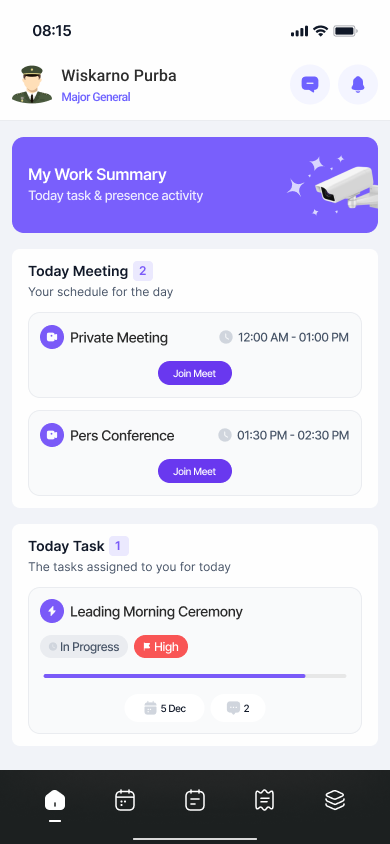The image size is (390, 844).
Task: Open the notifications bell
Action: click(358, 85)
